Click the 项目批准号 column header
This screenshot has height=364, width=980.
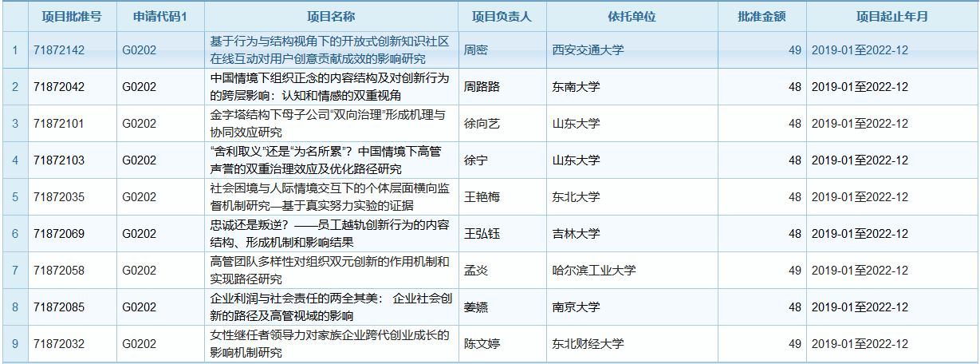tap(73, 17)
